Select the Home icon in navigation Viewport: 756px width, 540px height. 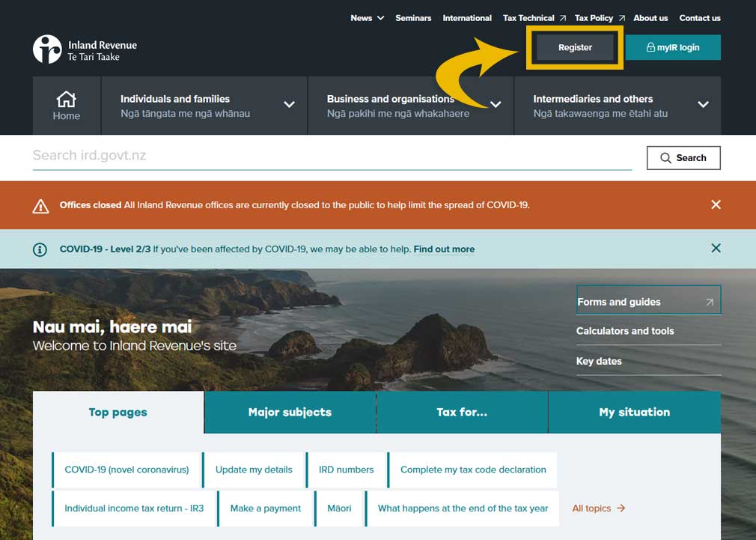(66, 101)
